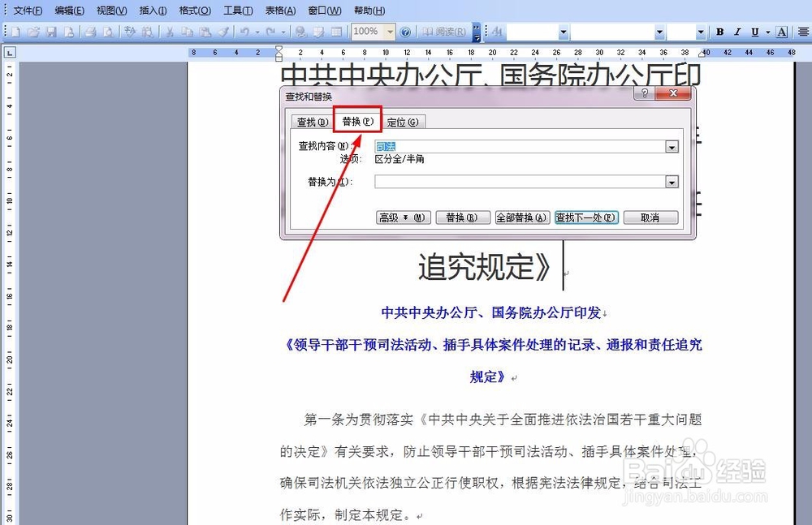Open the 插入 menu

pos(153,11)
